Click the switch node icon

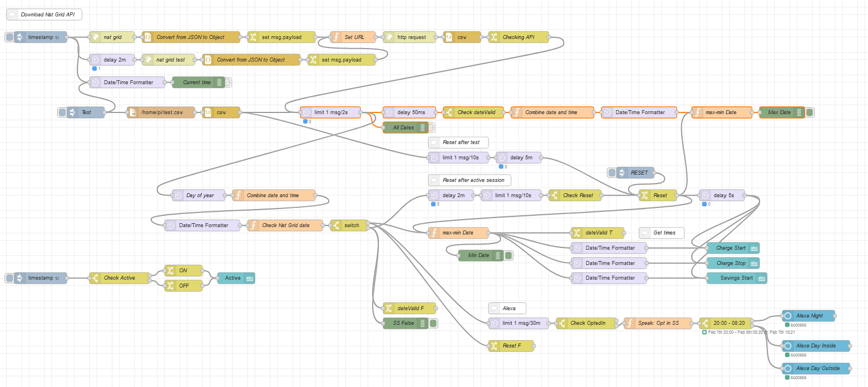tap(336, 225)
